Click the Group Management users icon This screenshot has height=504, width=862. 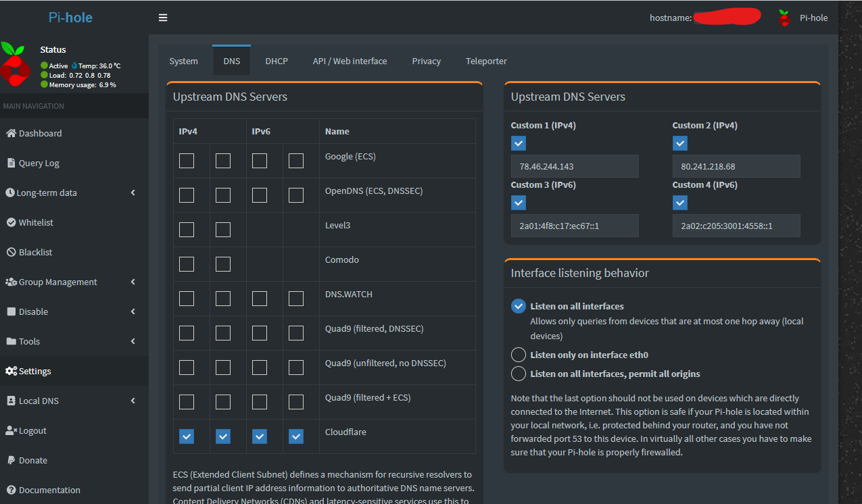click(11, 282)
